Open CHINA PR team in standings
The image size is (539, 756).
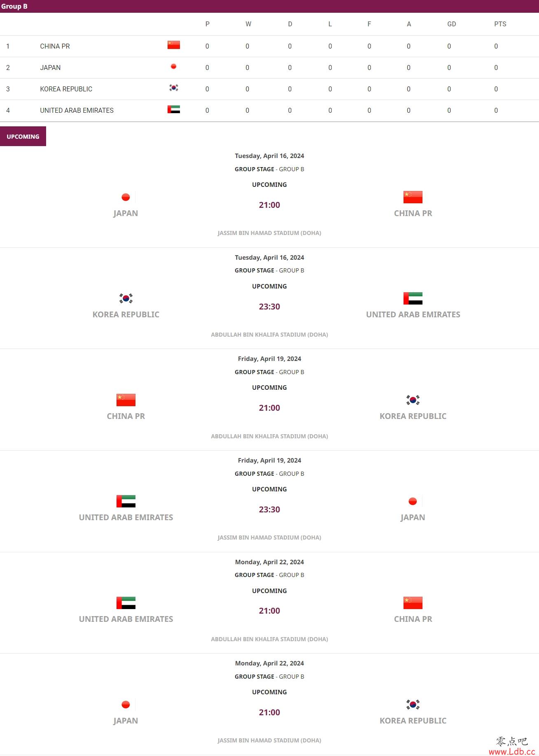tap(55, 46)
